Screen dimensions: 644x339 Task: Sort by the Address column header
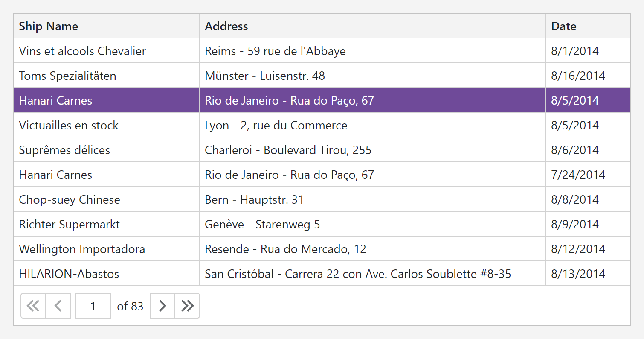[x=226, y=26]
